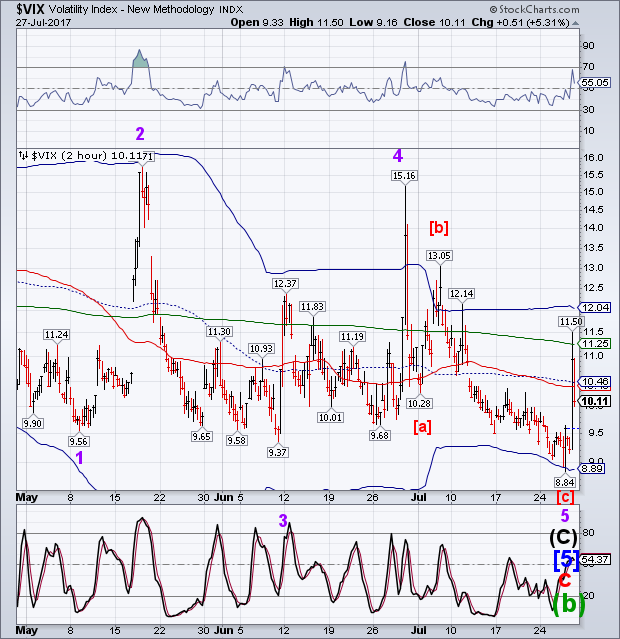
Task: Click the candlestick legend icon beside $VIX (2 hour)
Action: pos(22,156)
